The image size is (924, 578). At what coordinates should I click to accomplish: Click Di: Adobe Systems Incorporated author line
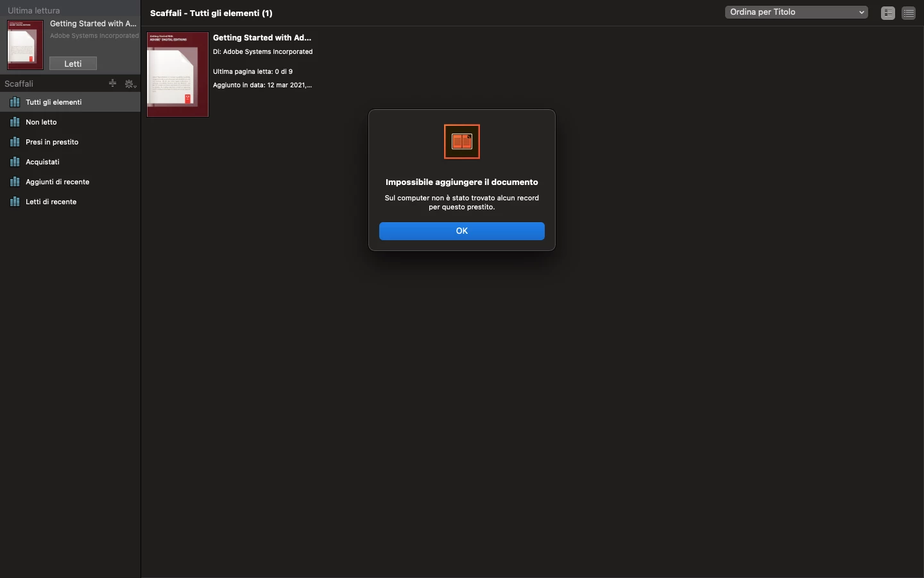[x=263, y=52]
